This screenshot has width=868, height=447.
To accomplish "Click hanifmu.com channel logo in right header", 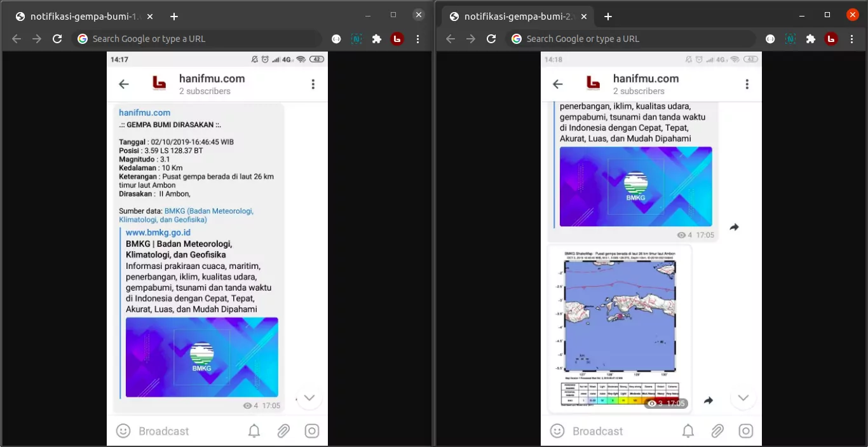I will (x=593, y=83).
